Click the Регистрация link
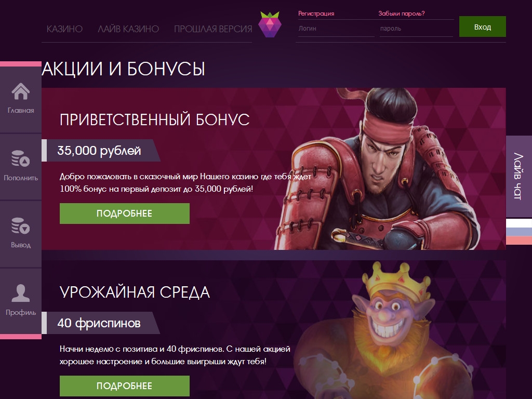The width and height of the screenshot is (532, 399). 316,14
